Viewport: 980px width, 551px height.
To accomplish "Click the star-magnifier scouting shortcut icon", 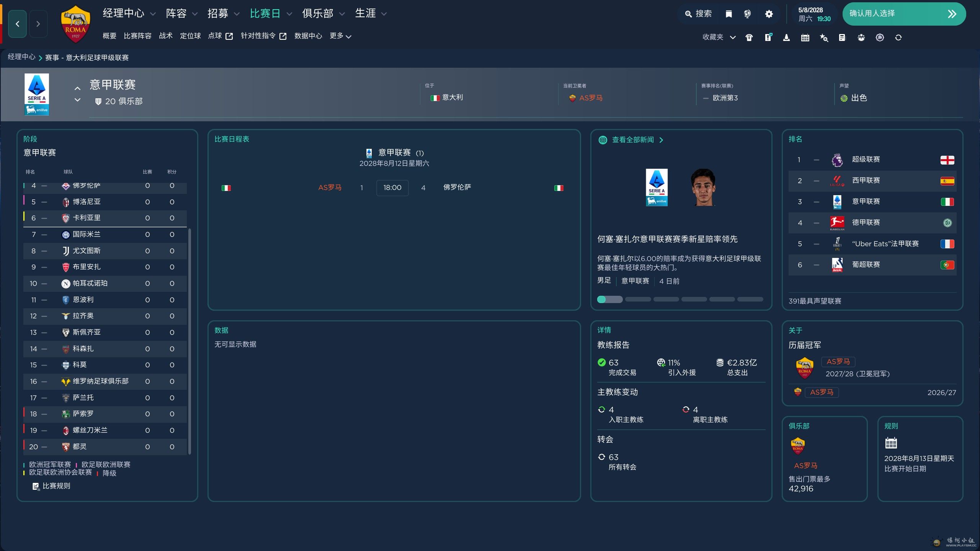I will coord(824,37).
